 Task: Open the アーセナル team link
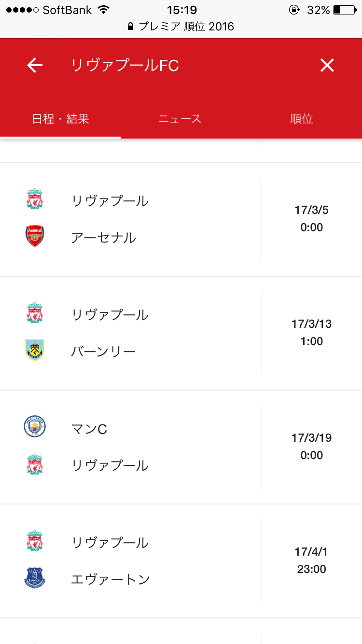[104, 238]
